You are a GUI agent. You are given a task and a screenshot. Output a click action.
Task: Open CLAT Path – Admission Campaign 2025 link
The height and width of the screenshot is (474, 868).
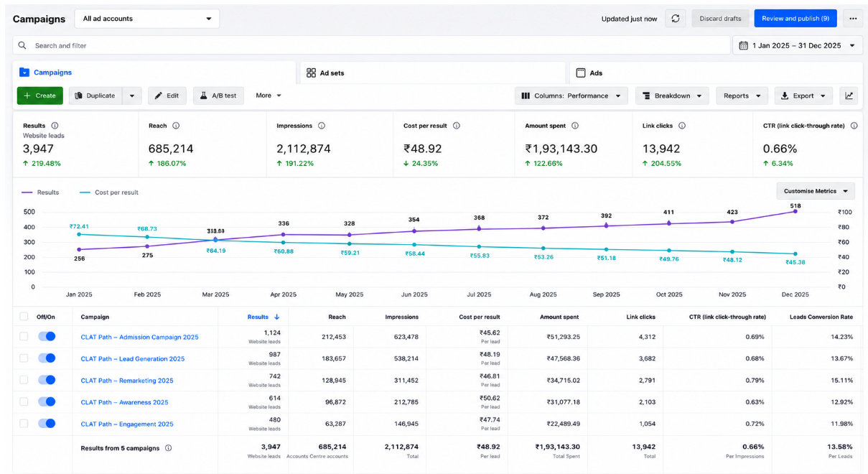[139, 337]
